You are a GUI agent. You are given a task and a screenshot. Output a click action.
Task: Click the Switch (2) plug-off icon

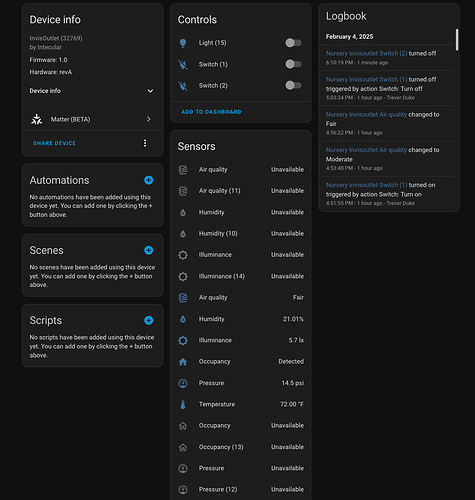point(183,86)
